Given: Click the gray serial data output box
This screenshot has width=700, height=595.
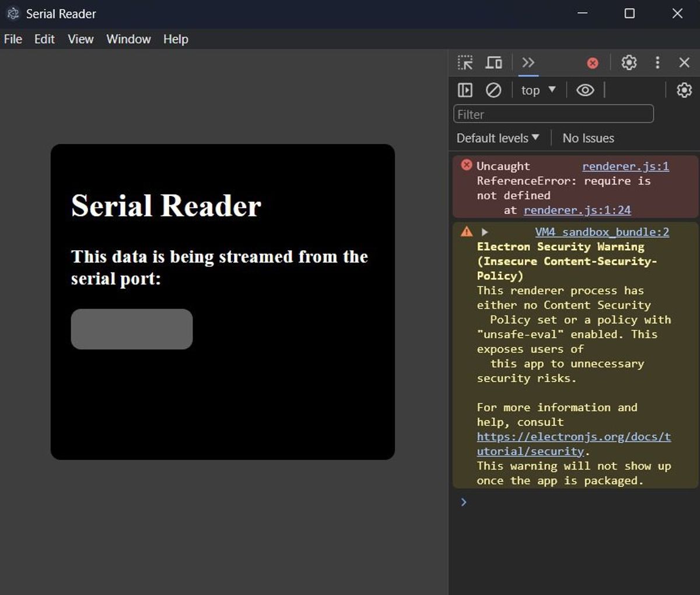Looking at the screenshot, I should [132, 329].
